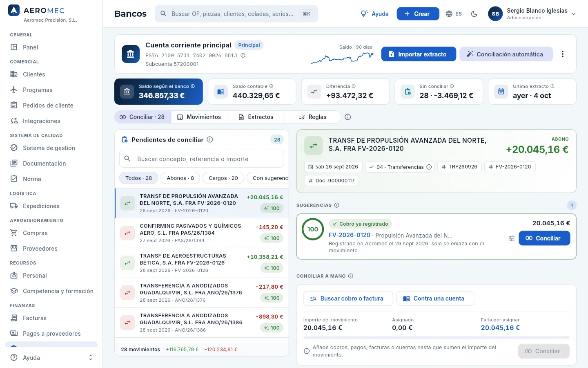Click info icon beside Pendientes de conciliar

point(210,139)
